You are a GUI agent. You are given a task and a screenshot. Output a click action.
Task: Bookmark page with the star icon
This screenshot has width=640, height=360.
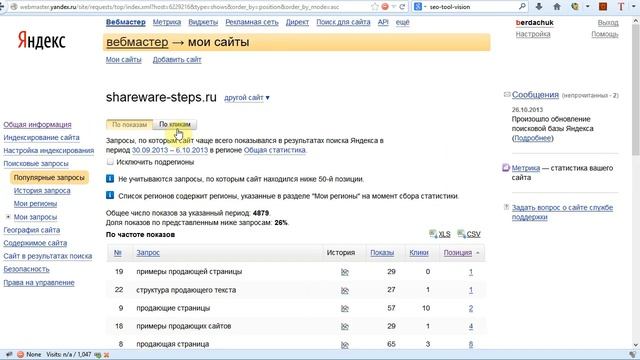(375, 7)
